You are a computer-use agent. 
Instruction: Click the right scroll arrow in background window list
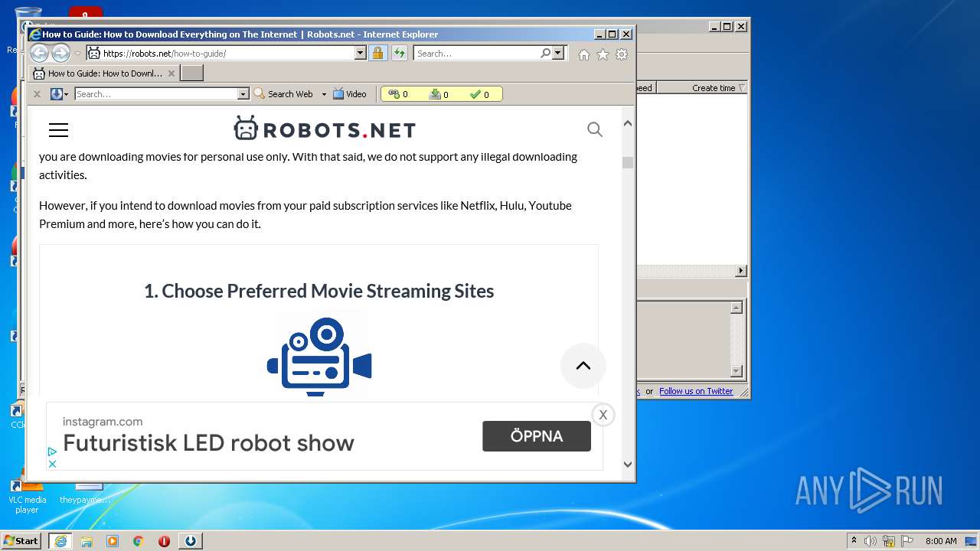(x=740, y=271)
